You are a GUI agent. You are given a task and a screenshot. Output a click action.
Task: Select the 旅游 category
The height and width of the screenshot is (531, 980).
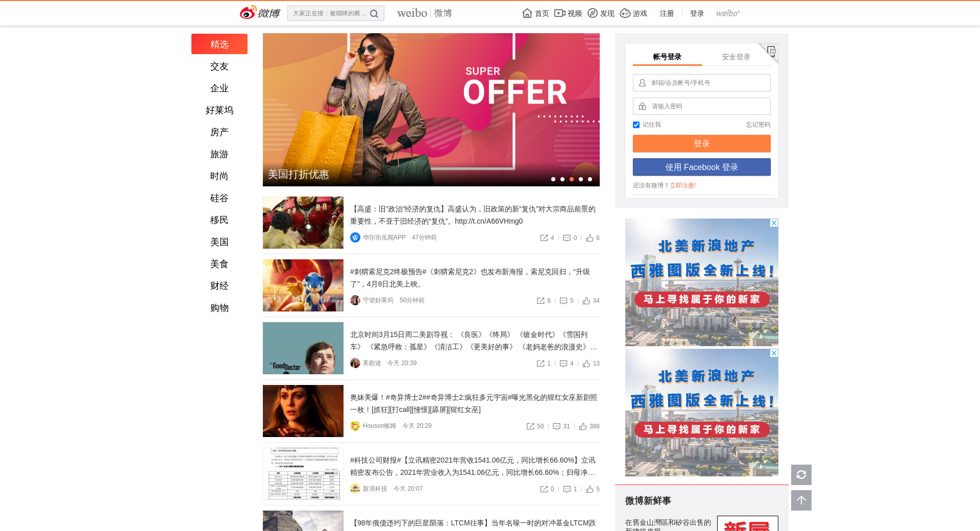219,154
